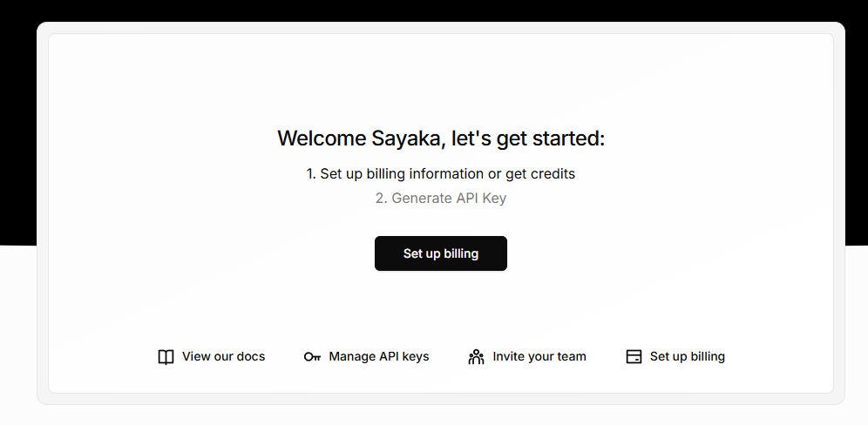This screenshot has width=868, height=425.
Task: Select step 1 billing information text
Action: pos(441,174)
